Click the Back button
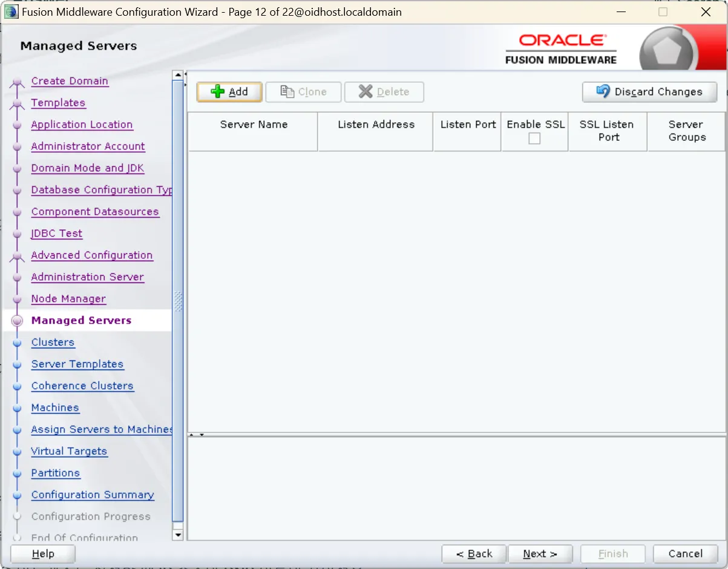Image resolution: width=728 pixels, height=569 pixels. [474, 554]
